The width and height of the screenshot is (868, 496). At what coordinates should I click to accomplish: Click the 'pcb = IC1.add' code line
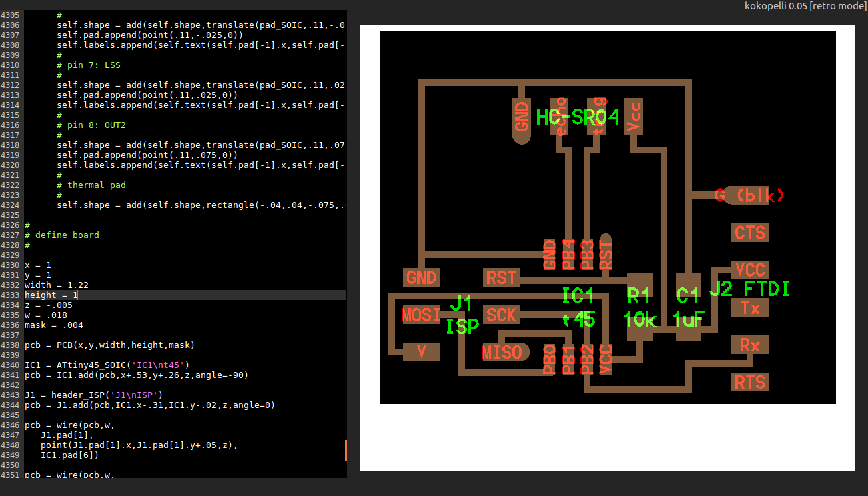click(x=137, y=375)
